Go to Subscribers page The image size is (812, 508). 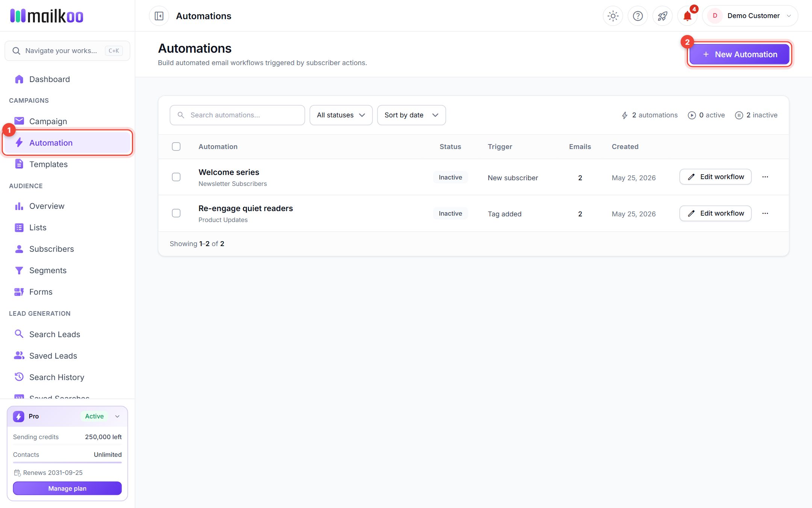[67, 249]
